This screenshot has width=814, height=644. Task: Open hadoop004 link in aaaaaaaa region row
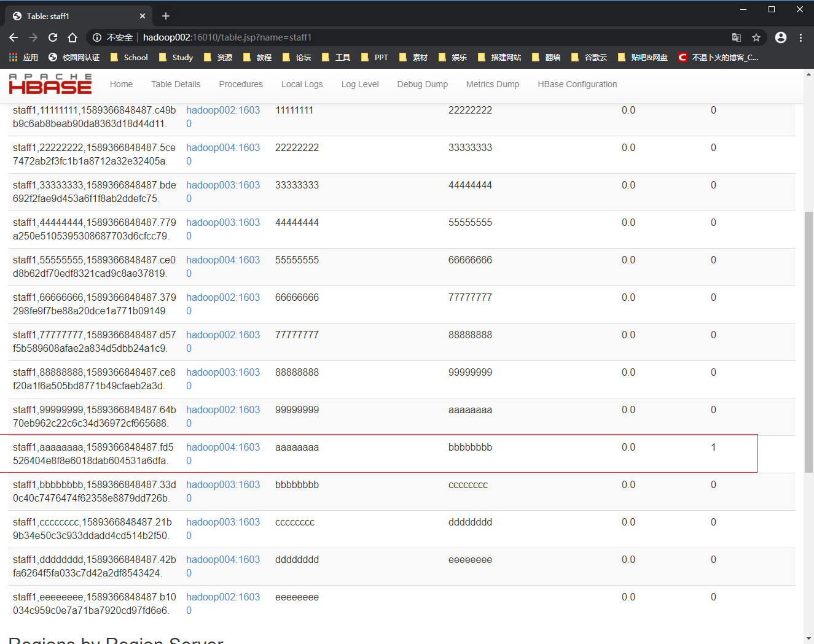coord(223,454)
